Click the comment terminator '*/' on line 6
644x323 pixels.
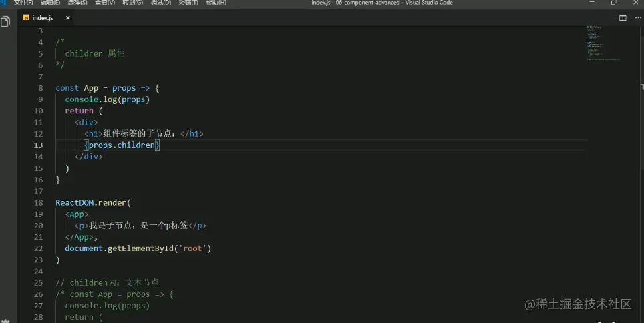click(x=60, y=65)
